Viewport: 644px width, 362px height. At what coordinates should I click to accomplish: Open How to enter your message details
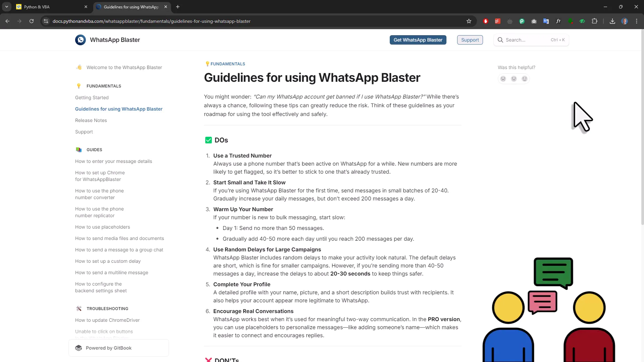(x=113, y=161)
